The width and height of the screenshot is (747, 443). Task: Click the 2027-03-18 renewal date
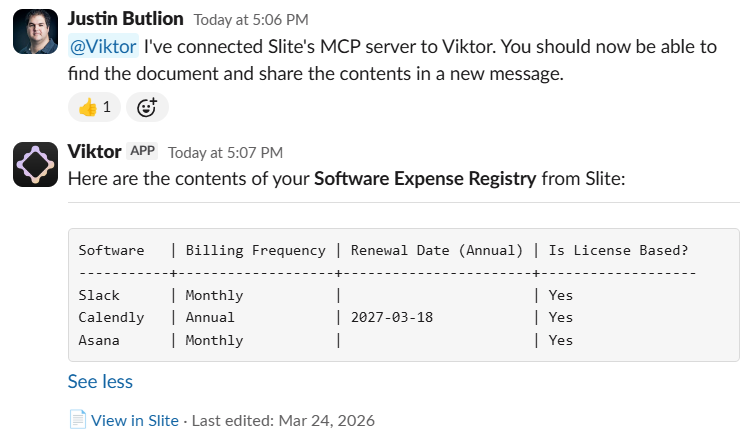click(392, 317)
